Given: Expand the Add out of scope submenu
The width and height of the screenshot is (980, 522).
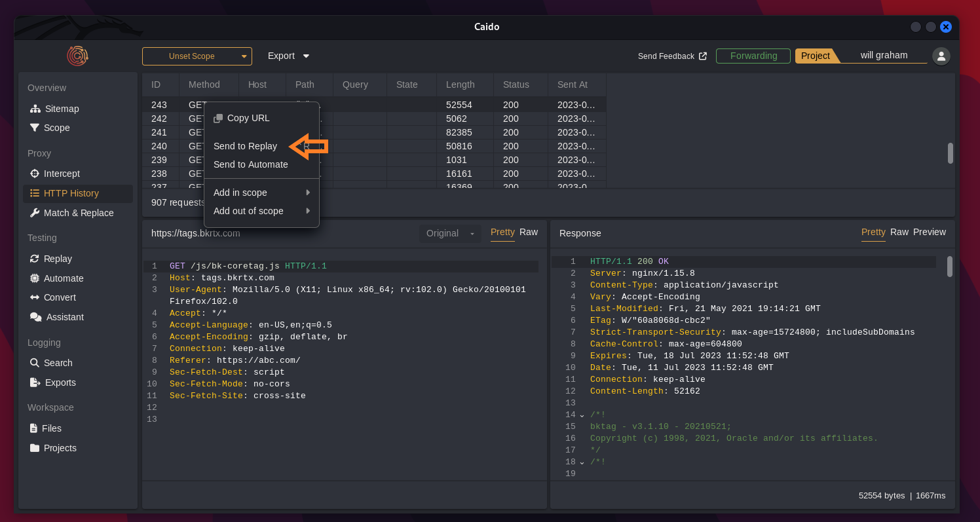Looking at the screenshot, I should pyautogui.click(x=261, y=211).
